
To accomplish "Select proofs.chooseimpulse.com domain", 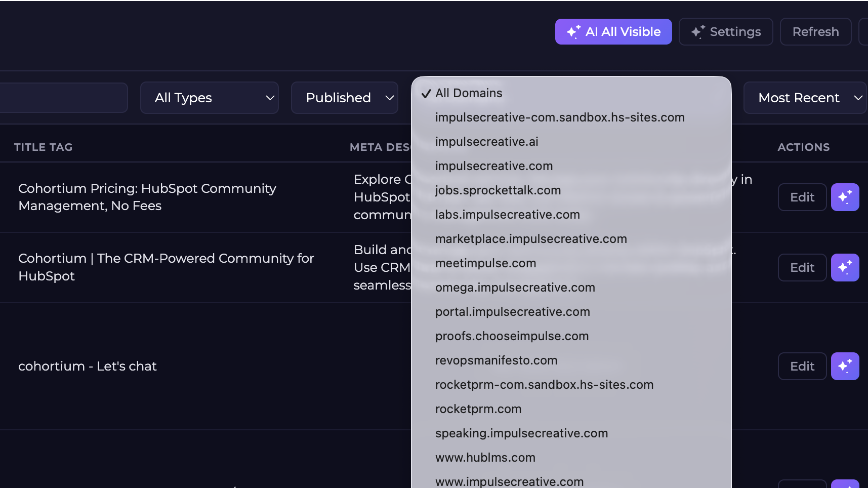I will click(571, 336).
